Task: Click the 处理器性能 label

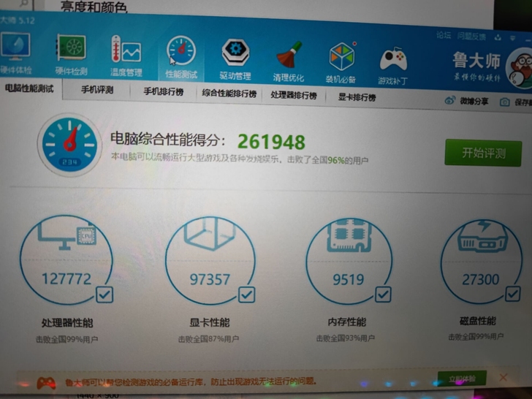Action: point(67,323)
